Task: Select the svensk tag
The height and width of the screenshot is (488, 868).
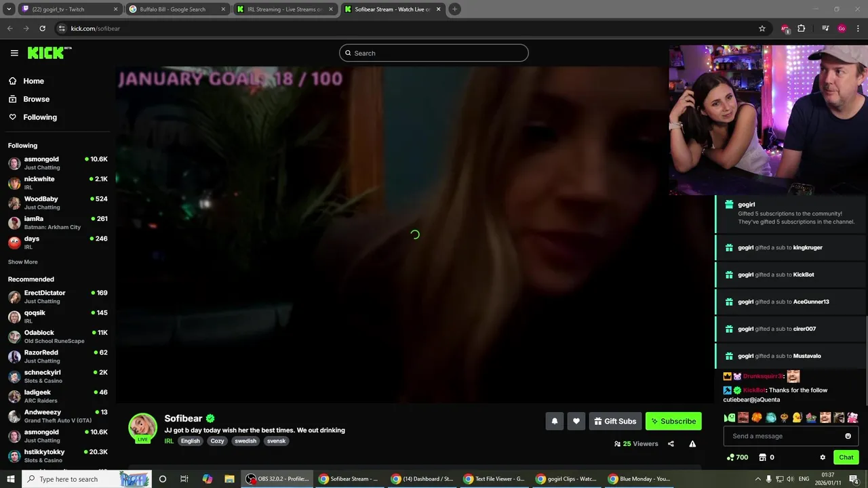Action: (x=277, y=441)
